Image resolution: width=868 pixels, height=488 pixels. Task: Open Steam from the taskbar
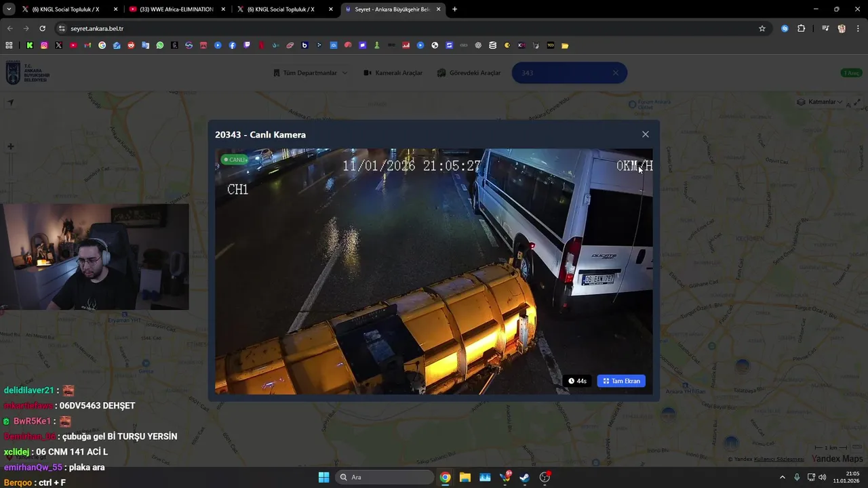point(524,477)
